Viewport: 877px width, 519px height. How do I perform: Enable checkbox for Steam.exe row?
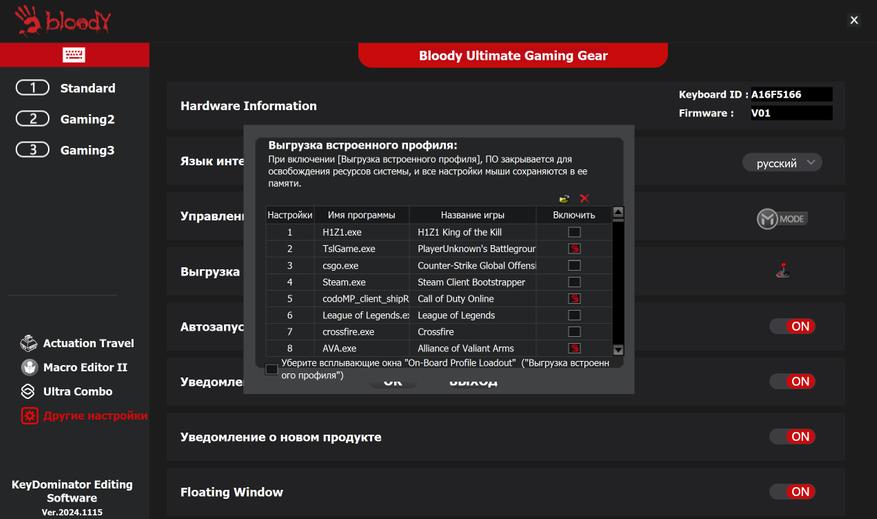(574, 282)
